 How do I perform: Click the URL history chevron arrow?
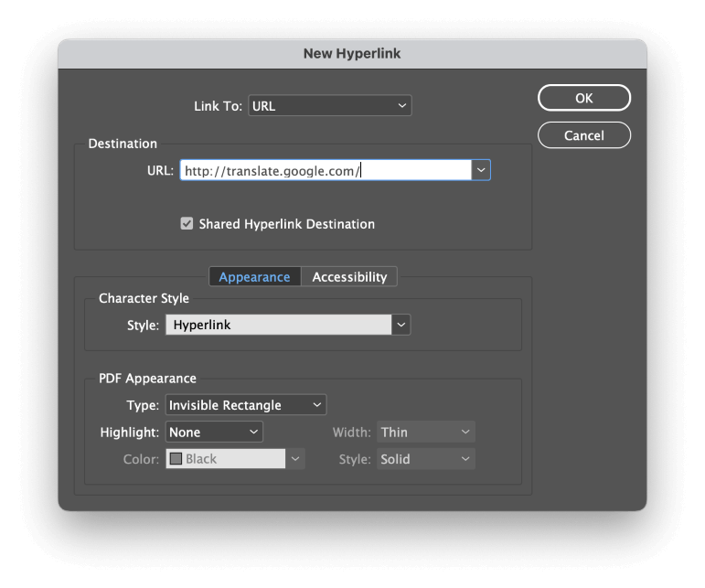481,170
